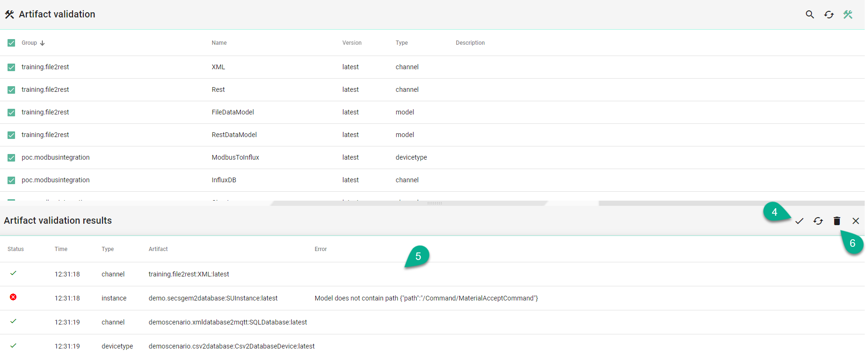Click the Type column header in artifacts table
The height and width of the screenshot is (357, 868).
401,43
